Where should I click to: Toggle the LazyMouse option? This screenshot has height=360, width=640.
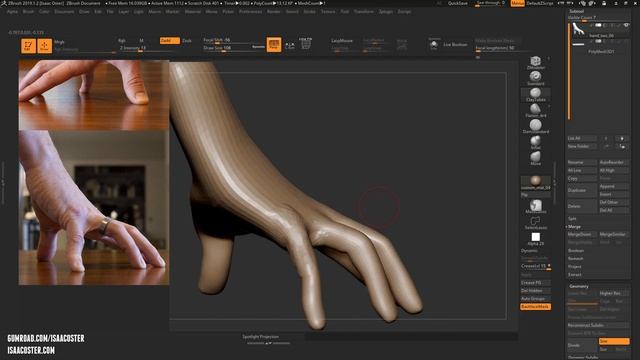pyautogui.click(x=342, y=41)
